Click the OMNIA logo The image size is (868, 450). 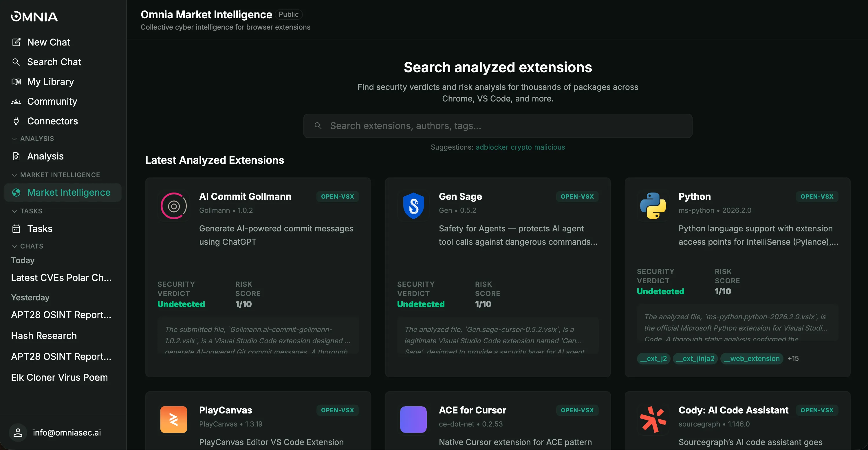[34, 17]
